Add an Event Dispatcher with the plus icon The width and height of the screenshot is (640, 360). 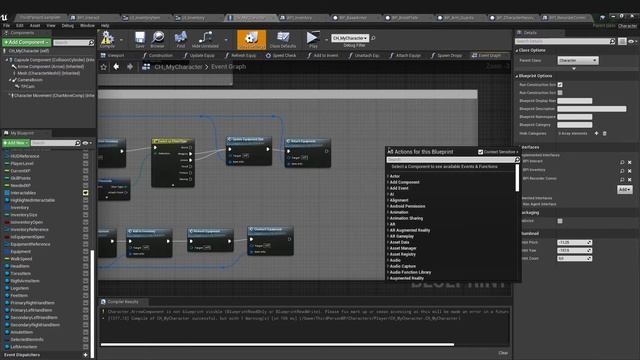point(85,355)
